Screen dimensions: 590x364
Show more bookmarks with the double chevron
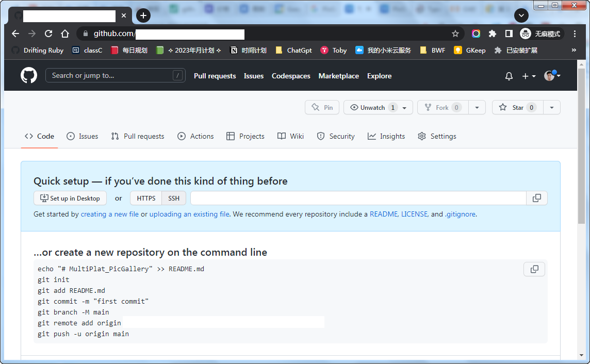click(574, 50)
